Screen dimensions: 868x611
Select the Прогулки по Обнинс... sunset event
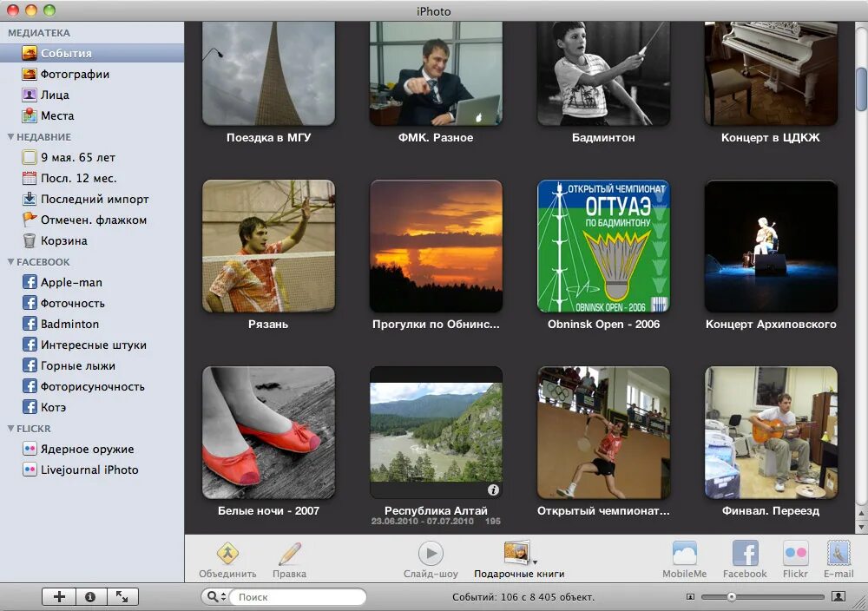click(x=436, y=246)
